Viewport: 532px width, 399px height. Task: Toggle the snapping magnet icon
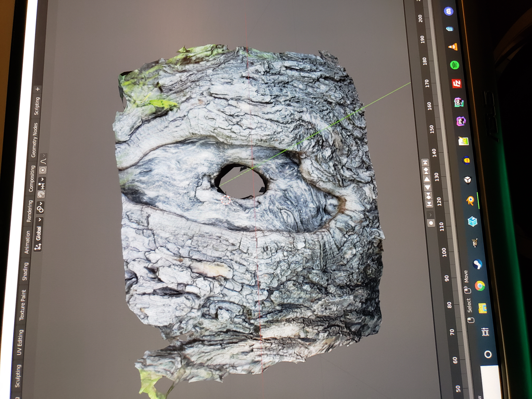point(41,194)
